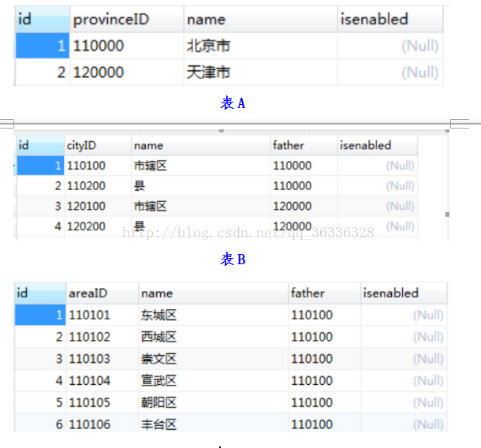Screen dimensions: 481x448
Task: Select the areaID cell 110105
Action: [x=103, y=402]
